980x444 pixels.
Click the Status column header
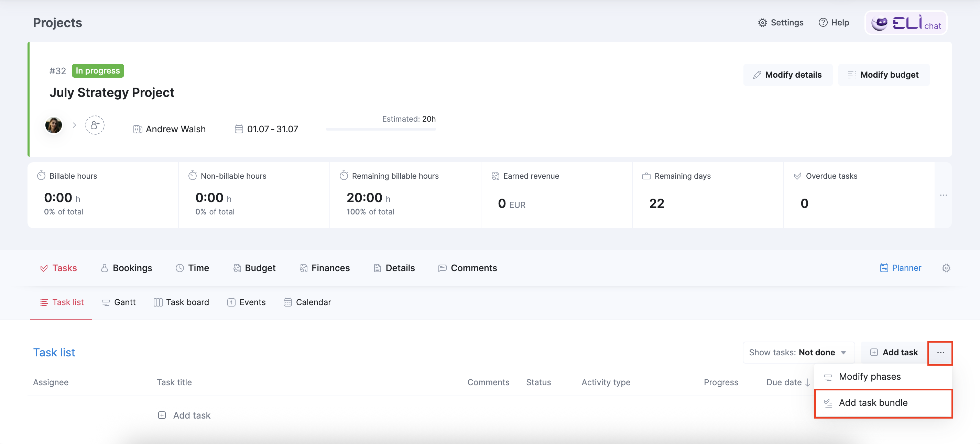click(x=538, y=382)
